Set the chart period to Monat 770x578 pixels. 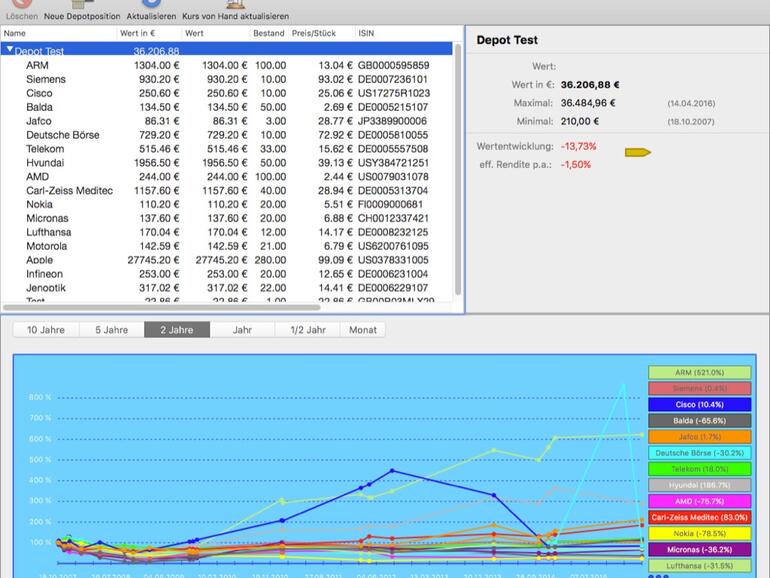tap(362, 329)
